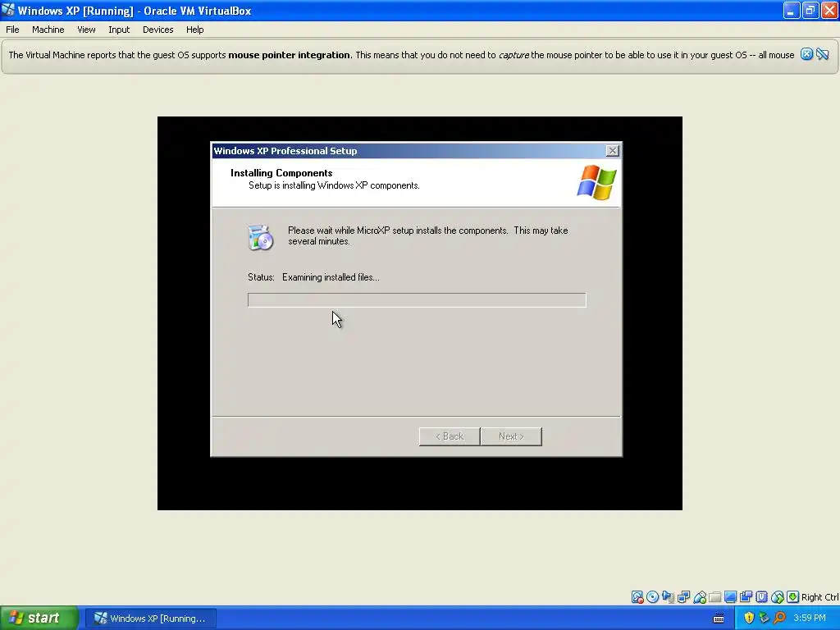The width and height of the screenshot is (840, 630).
Task: Click the setup CD icon in the installer
Action: pos(260,238)
